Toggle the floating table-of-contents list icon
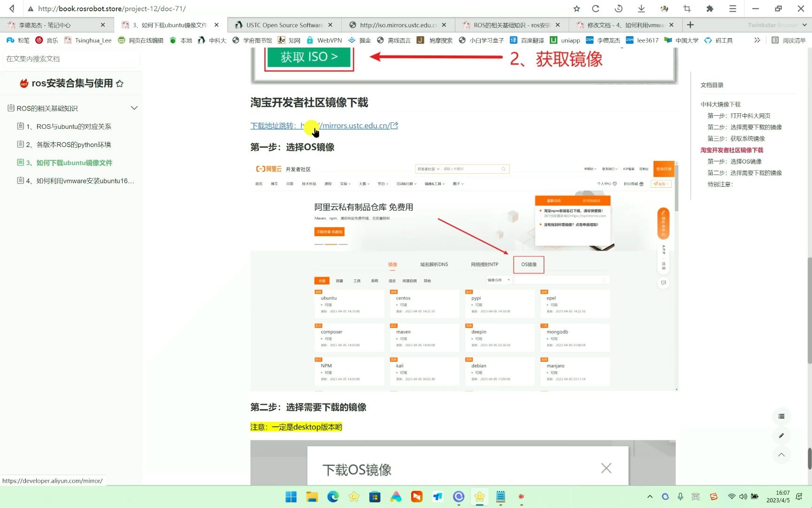This screenshot has width=812, height=508. pyautogui.click(x=781, y=416)
